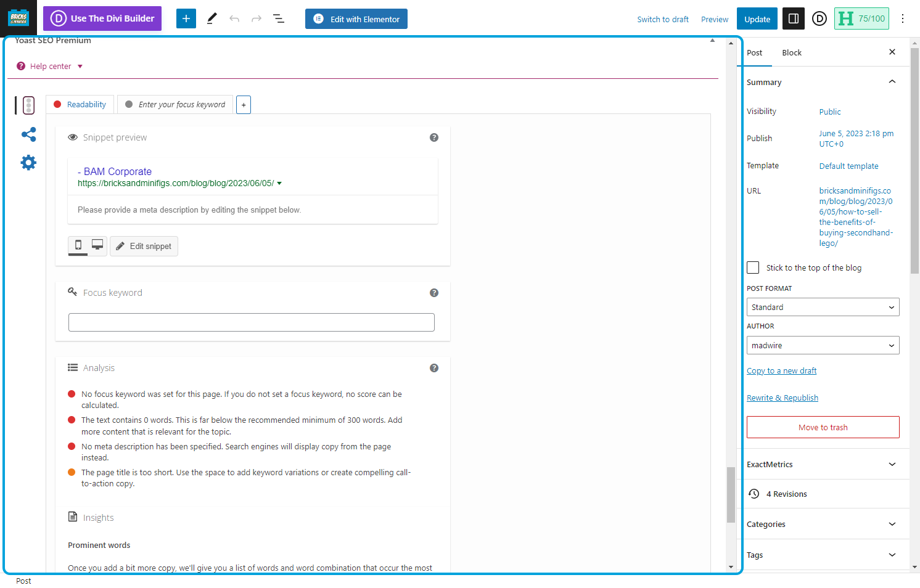Viewport: 920px width, 588px height.
Task: Click the Post breadcrumb in footer
Action: [23, 581]
